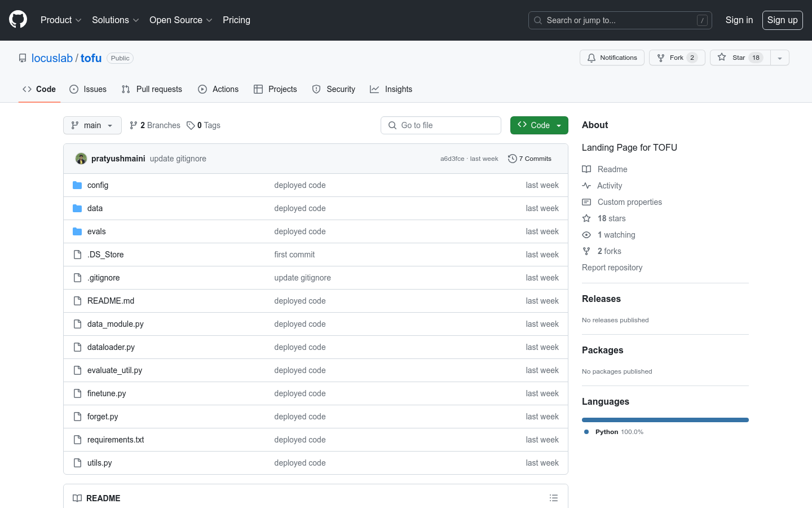This screenshot has height=508, width=812.
Task: Click the Python language bar
Action: point(665,420)
